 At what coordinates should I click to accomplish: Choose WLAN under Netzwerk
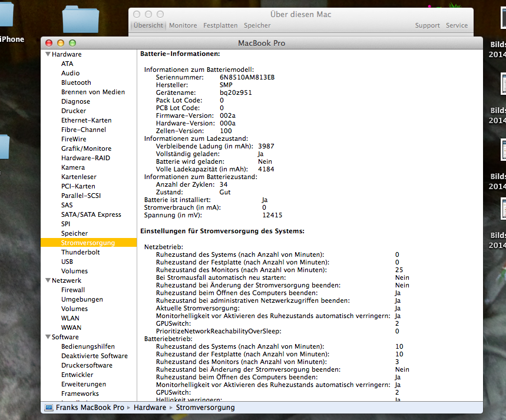click(71, 318)
